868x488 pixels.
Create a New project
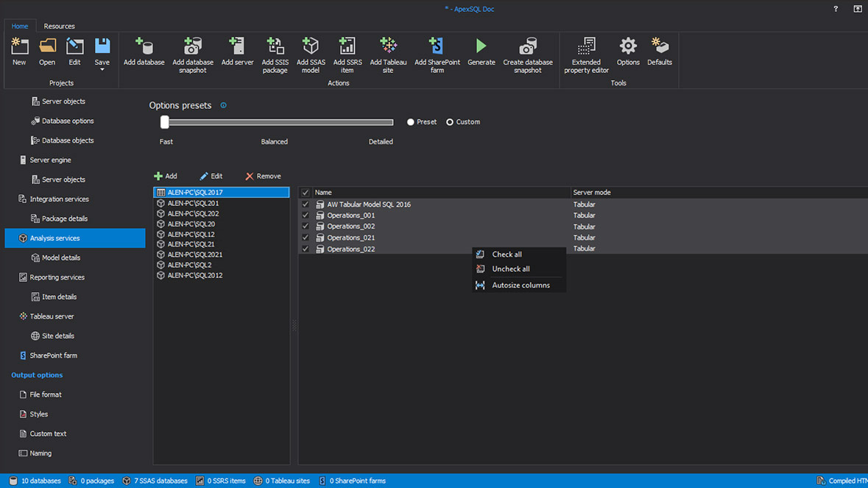[19, 52]
